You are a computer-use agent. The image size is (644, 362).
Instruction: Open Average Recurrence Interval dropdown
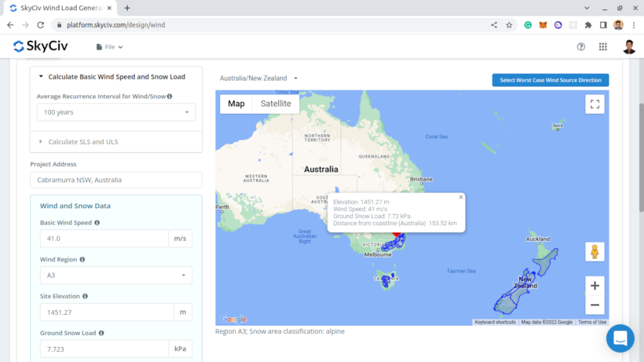pos(116,112)
